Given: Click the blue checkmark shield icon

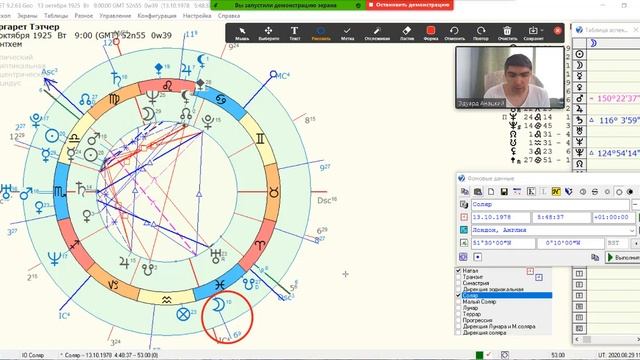Looking at the screenshot, I should [569, 191].
